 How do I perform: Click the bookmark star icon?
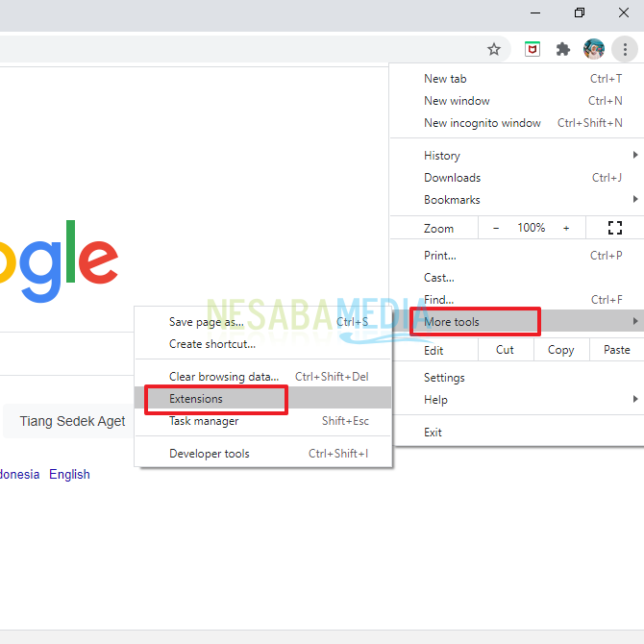point(494,49)
